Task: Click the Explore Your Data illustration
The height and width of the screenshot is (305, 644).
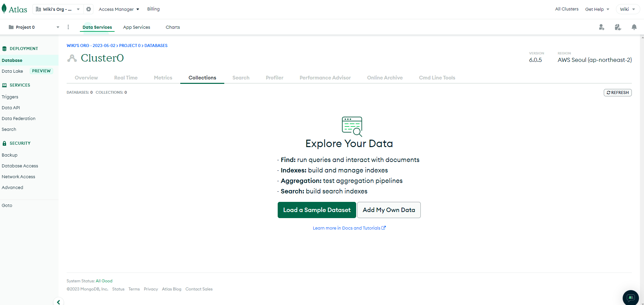Action: [352, 126]
